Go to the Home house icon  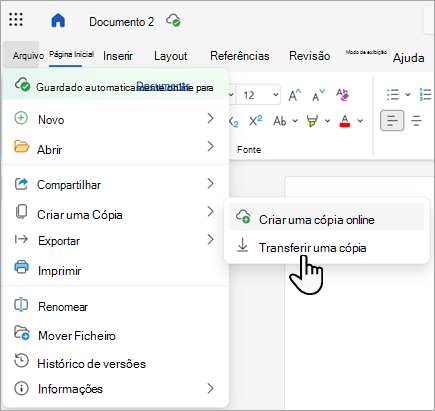58,20
